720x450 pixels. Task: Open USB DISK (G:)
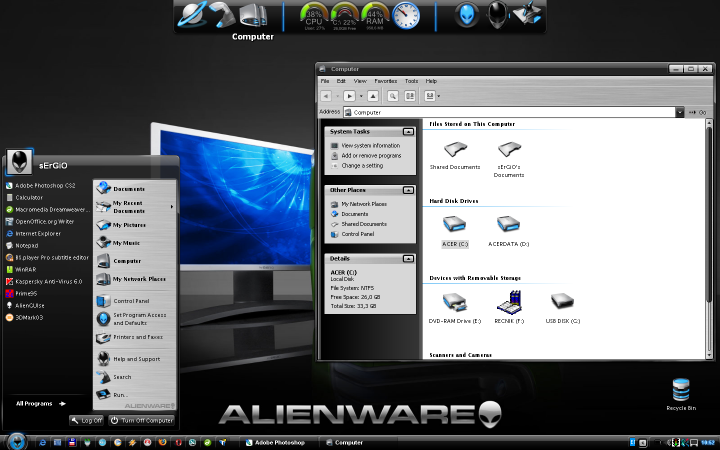562,308
